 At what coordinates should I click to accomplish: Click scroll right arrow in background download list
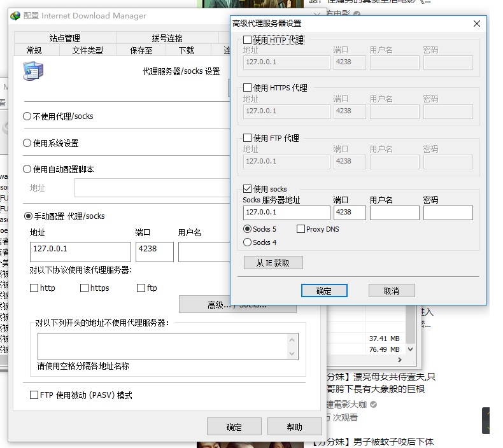(400, 360)
